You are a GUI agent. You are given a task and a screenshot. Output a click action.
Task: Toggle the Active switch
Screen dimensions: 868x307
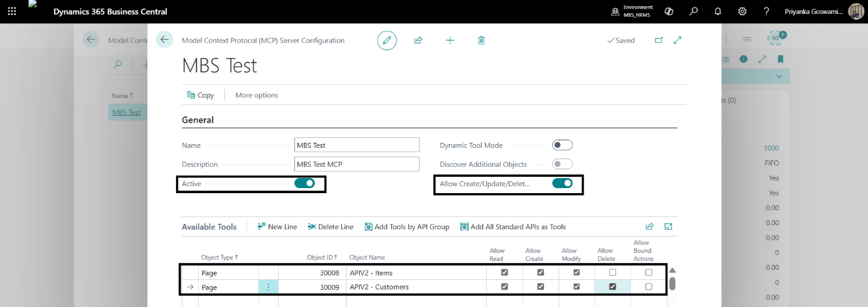(304, 183)
